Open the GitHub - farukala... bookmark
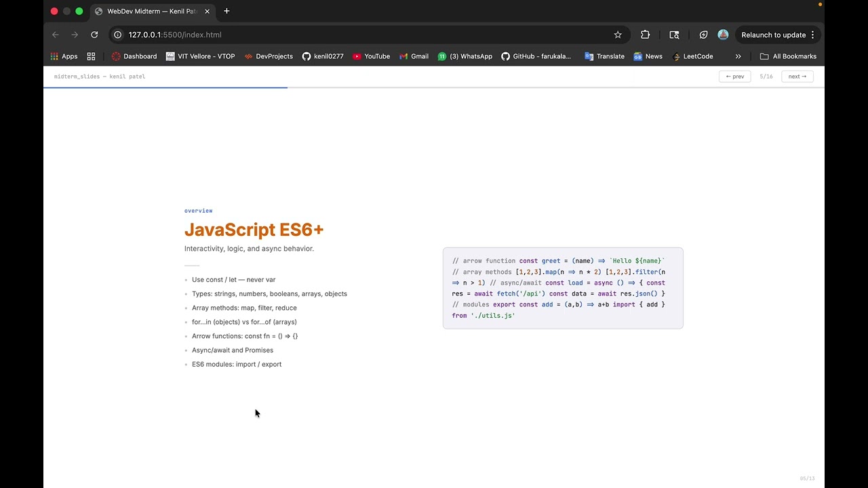Image resolution: width=868 pixels, height=488 pixels. point(536,56)
